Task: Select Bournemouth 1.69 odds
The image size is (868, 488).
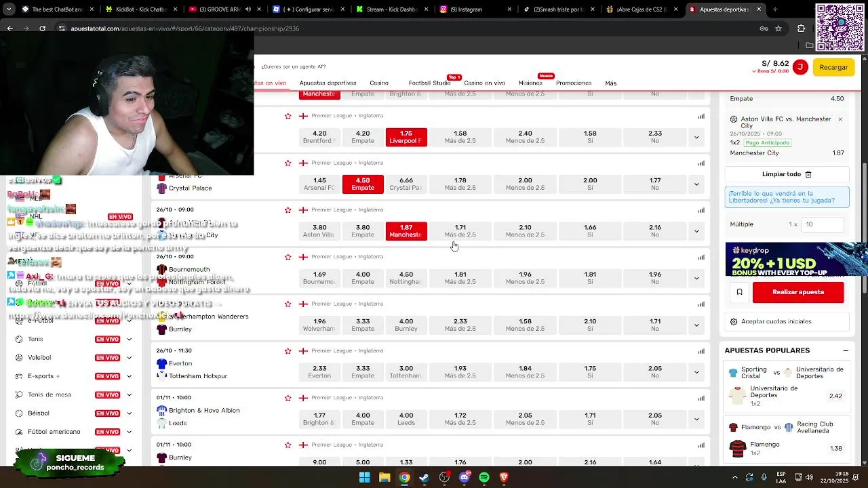Action: pyautogui.click(x=319, y=278)
